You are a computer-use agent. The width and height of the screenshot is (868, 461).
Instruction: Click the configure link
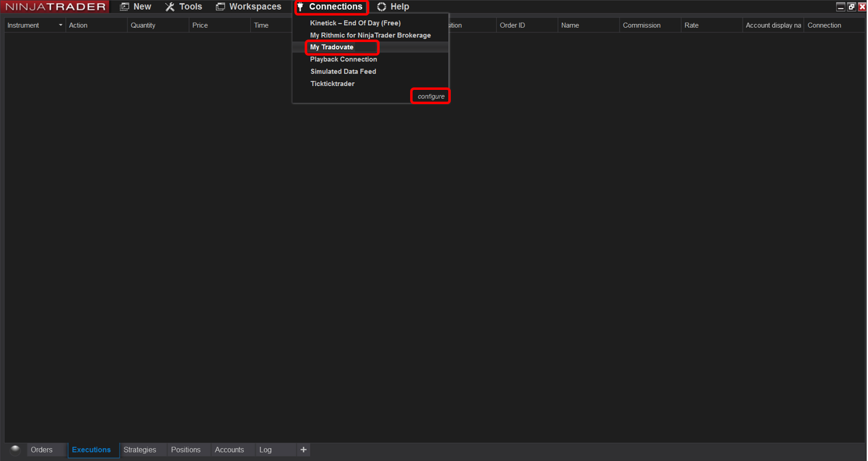pyautogui.click(x=431, y=96)
